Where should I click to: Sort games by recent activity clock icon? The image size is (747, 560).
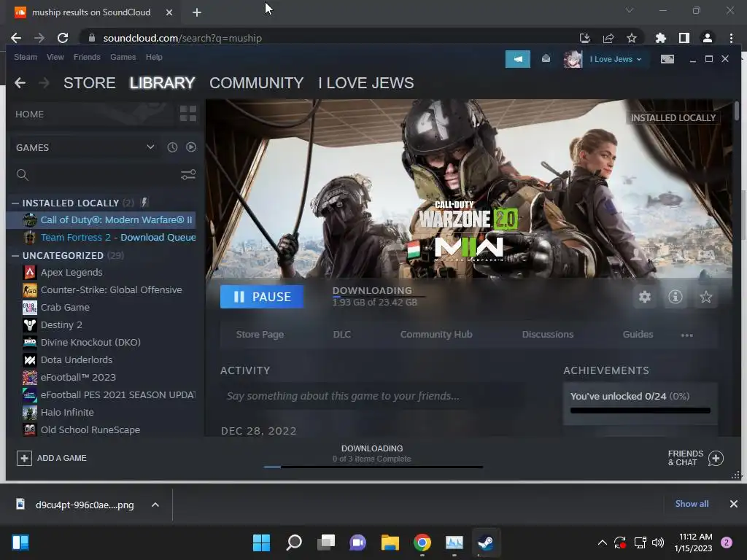[x=172, y=147]
